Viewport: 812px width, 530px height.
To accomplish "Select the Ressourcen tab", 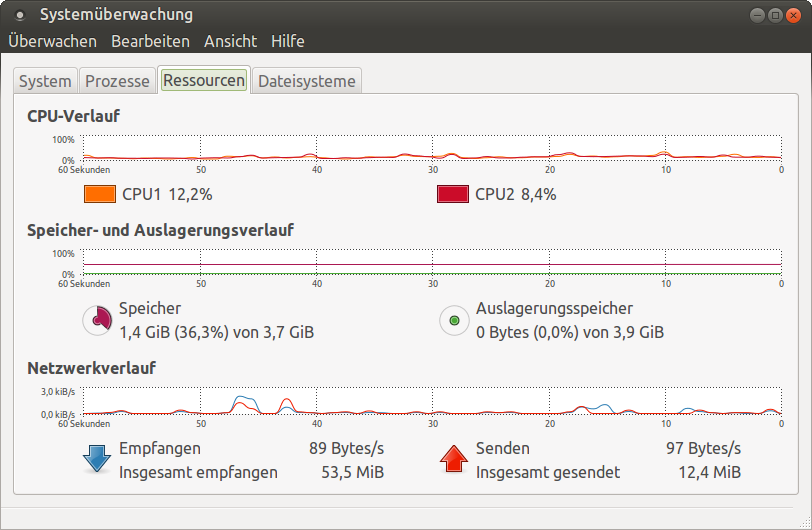I will click(204, 81).
